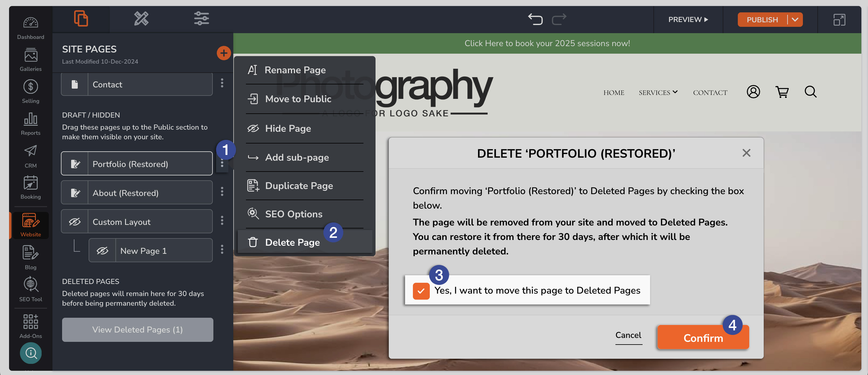
Task: Choose Add sub-page
Action: click(305, 157)
